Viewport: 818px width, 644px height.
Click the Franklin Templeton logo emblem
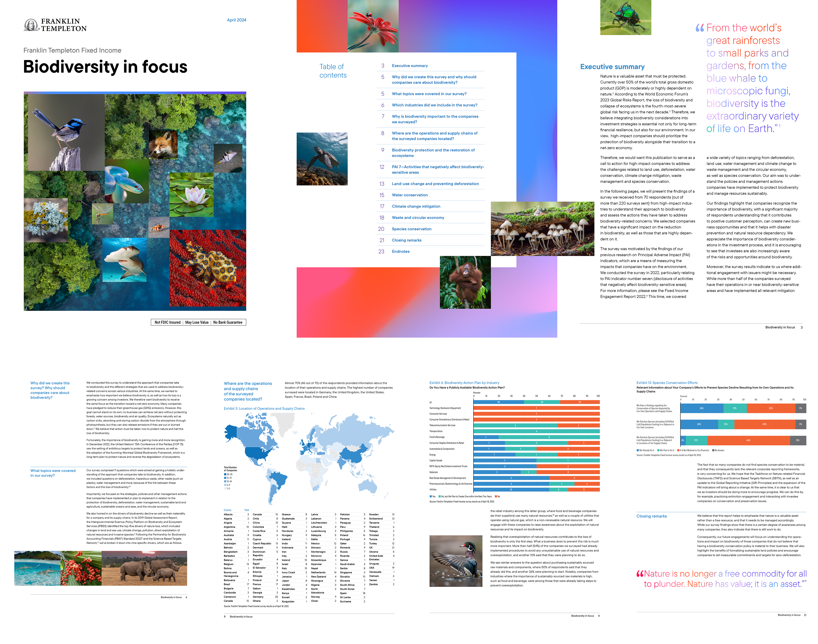pos(31,25)
